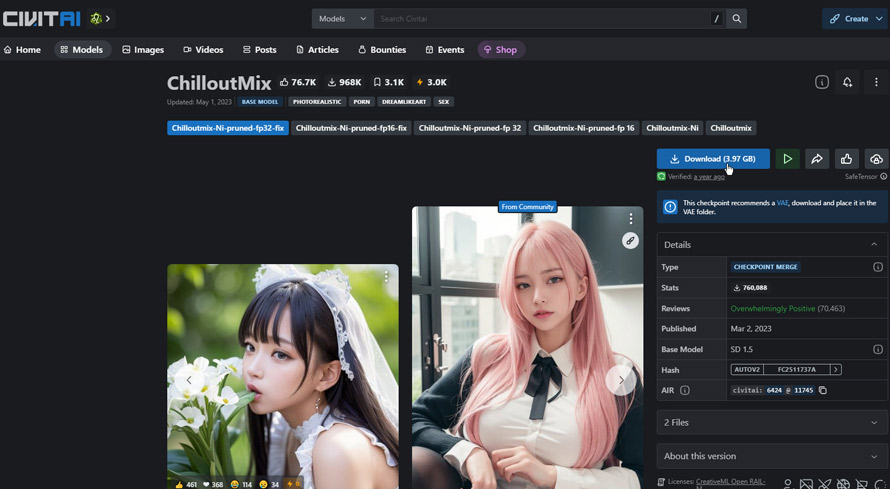The image size is (890, 489).
Task: Click the green play/generate button
Action: coord(787,159)
